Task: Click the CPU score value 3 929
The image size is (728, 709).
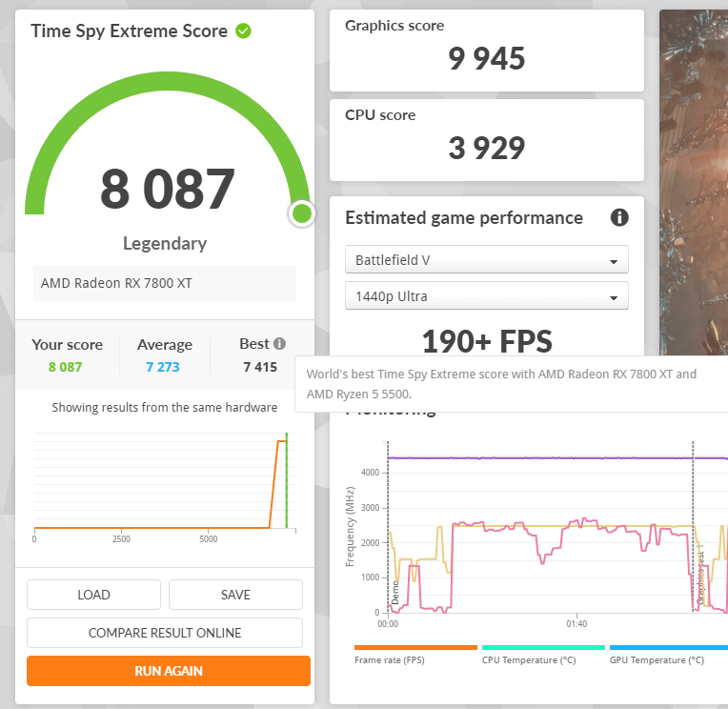Action: point(487,149)
